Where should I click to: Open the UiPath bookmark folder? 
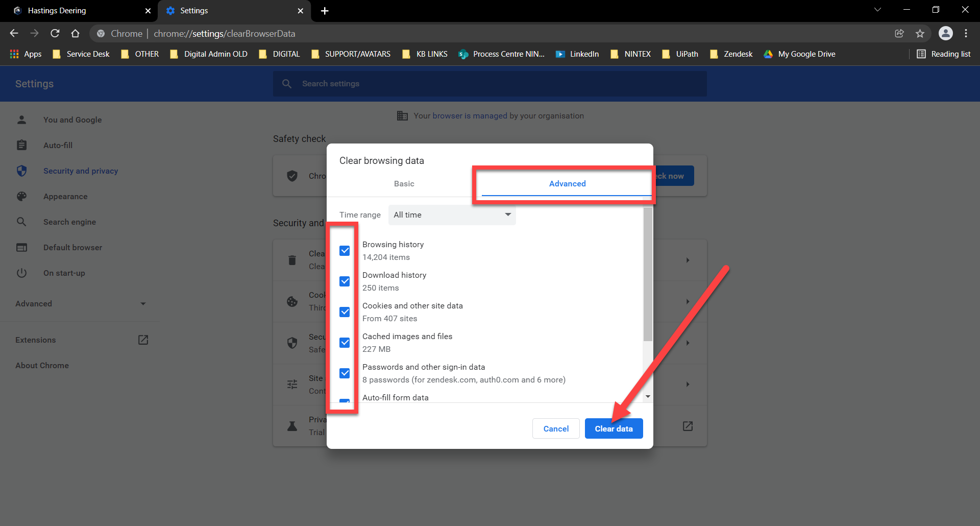(x=680, y=54)
